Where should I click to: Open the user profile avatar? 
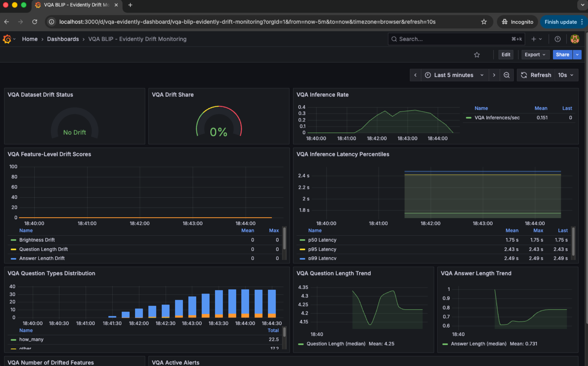pyautogui.click(x=574, y=39)
